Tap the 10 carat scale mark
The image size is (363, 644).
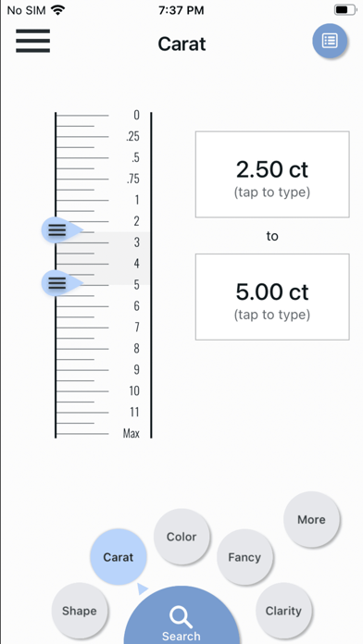point(134,390)
